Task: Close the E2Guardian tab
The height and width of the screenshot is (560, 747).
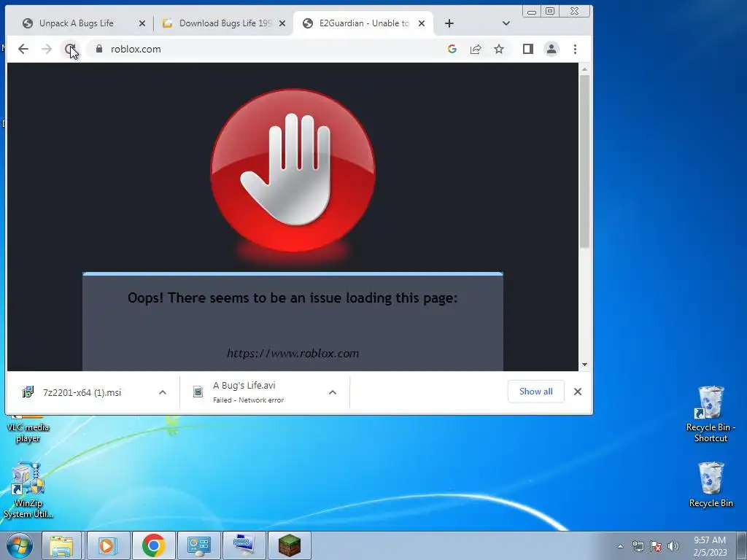Action: pos(421,23)
